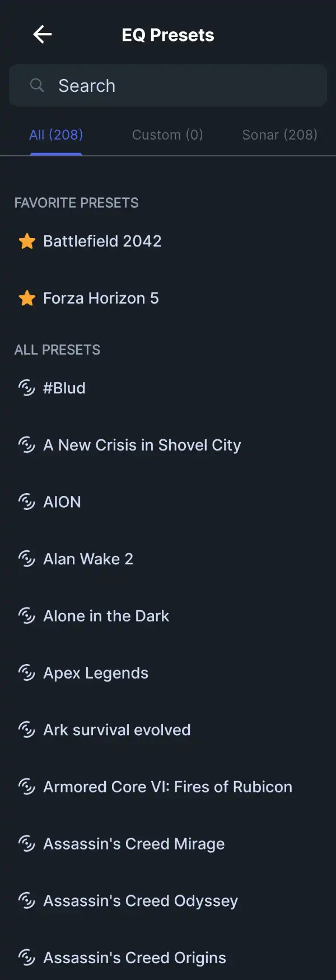
Task: Click the Sonar icon beside #Blud
Action: (27, 388)
